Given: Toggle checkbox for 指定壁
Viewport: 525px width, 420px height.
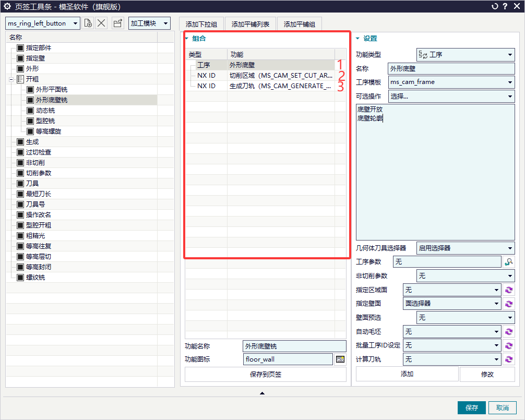Looking at the screenshot, I should tap(20, 58).
